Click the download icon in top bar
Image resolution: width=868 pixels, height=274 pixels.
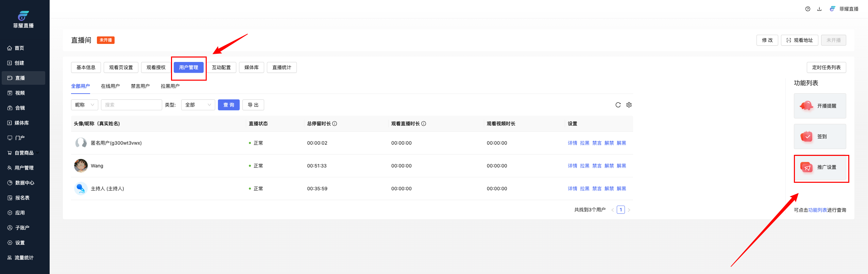819,9
